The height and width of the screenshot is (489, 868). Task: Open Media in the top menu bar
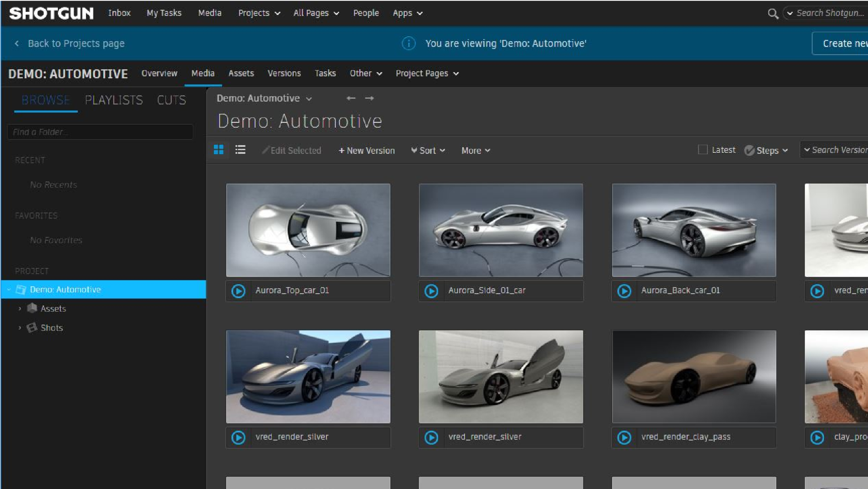click(210, 13)
